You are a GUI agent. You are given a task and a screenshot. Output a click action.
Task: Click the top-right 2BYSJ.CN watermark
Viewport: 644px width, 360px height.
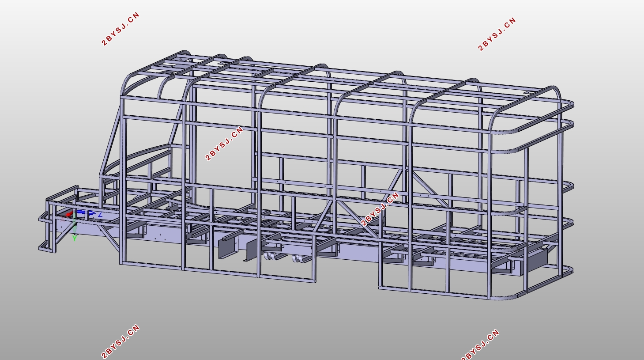[497, 34]
